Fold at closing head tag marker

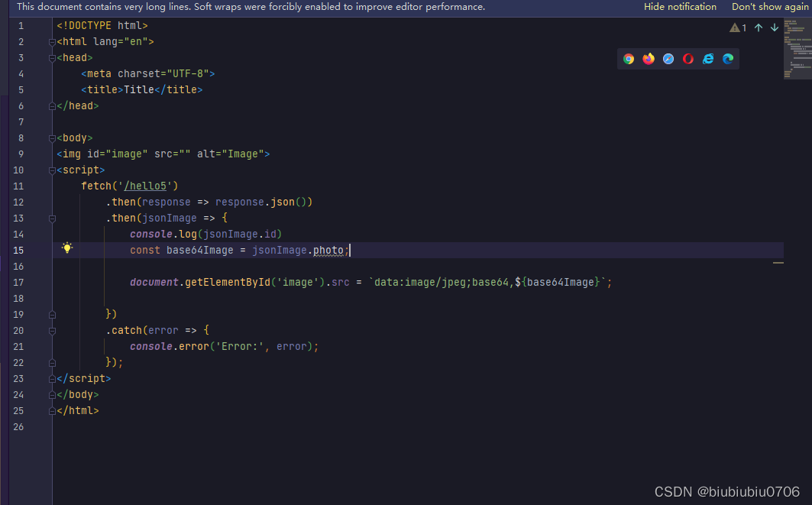tap(52, 106)
